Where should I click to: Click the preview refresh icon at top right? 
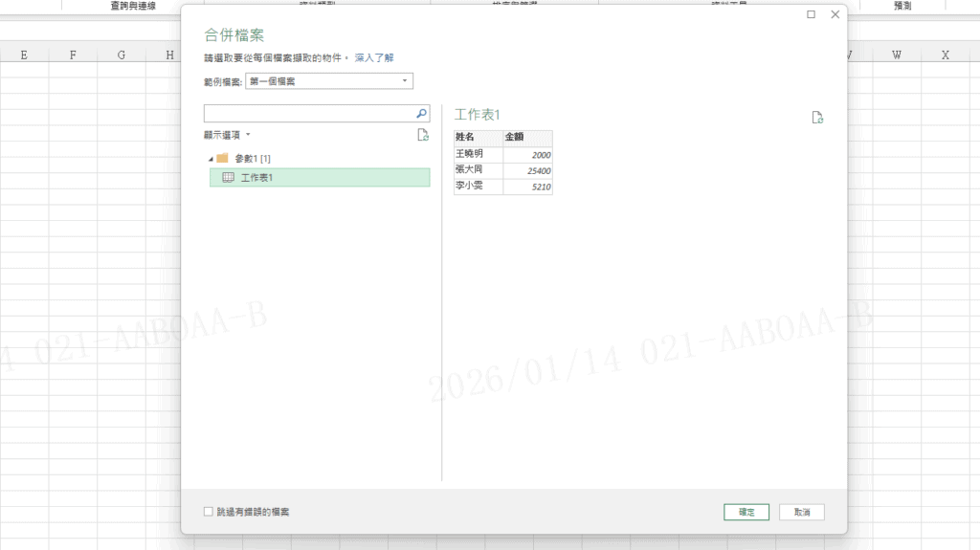click(x=817, y=118)
